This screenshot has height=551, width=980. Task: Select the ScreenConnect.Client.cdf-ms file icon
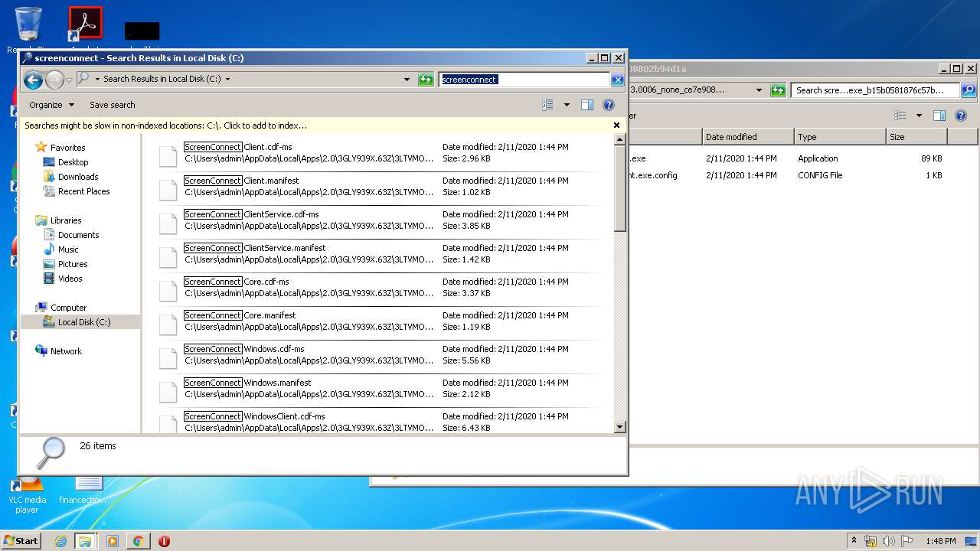click(168, 156)
